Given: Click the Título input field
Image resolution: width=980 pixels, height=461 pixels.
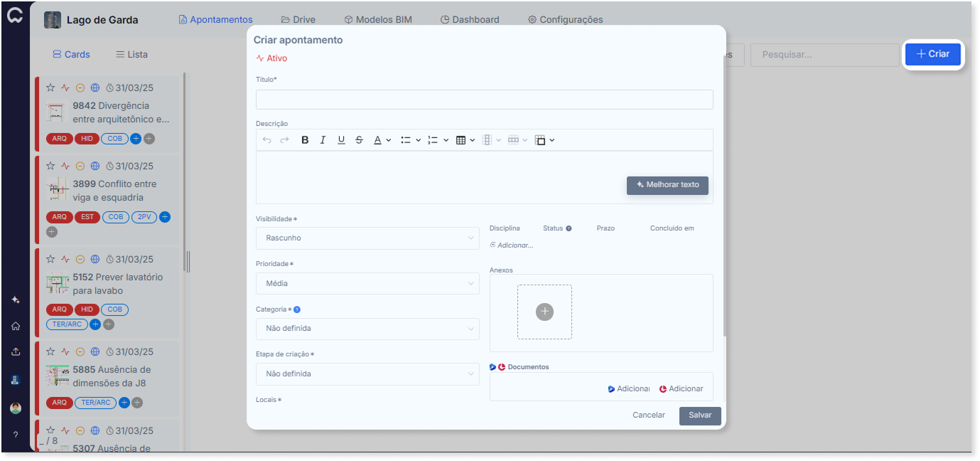Looking at the screenshot, I should point(485,100).
